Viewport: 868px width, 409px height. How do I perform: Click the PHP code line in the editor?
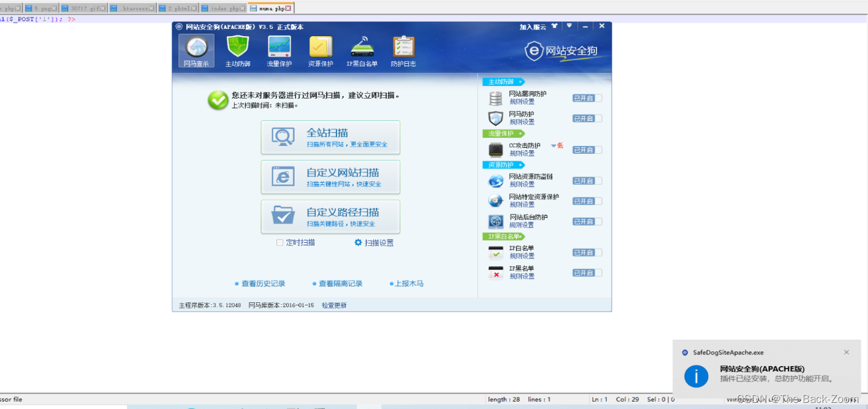(x=38, y=19)
